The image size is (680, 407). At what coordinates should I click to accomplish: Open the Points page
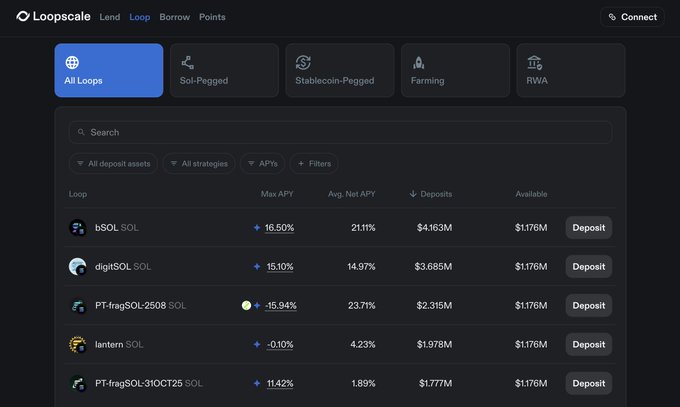point(212,17)
